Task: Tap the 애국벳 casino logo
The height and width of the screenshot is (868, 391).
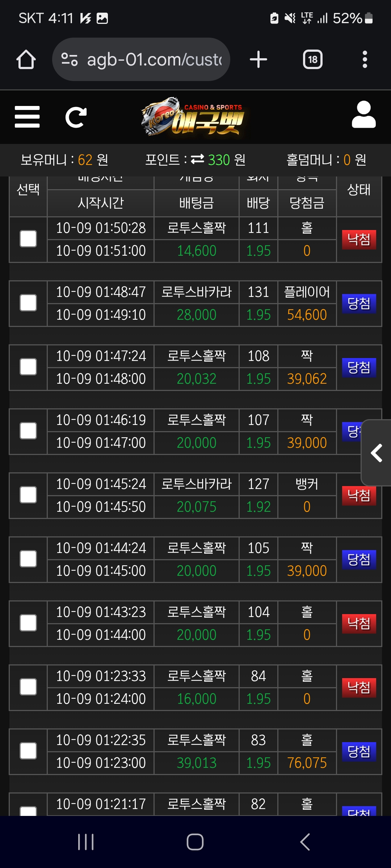Action: (x=194, y=116)
